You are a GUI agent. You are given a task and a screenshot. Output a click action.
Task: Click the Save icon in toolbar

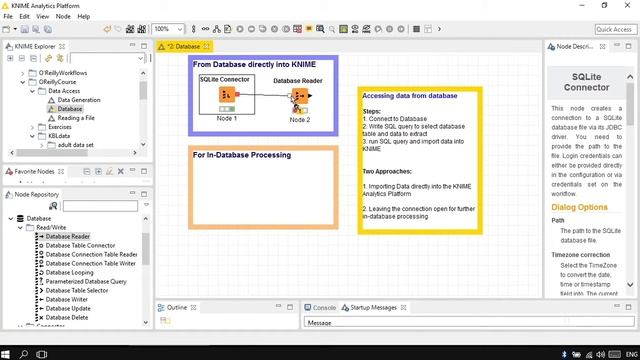pos(24,29)
